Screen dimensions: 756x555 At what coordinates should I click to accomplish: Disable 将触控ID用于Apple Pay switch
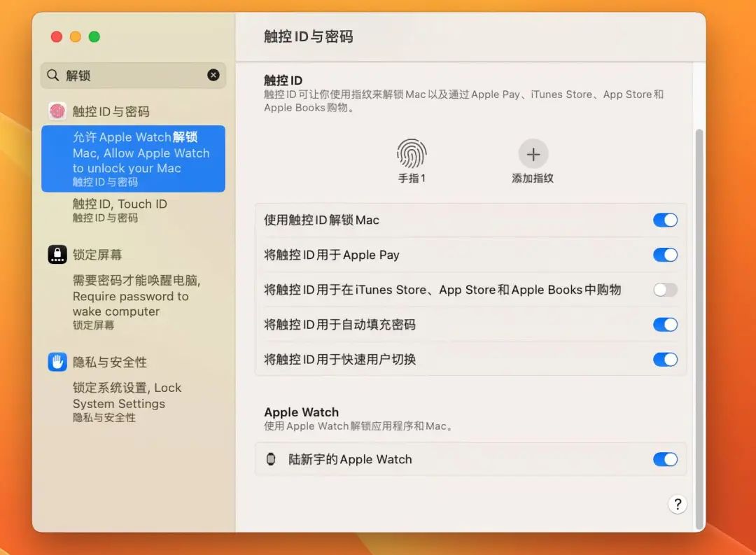click(x=665, y=255)
